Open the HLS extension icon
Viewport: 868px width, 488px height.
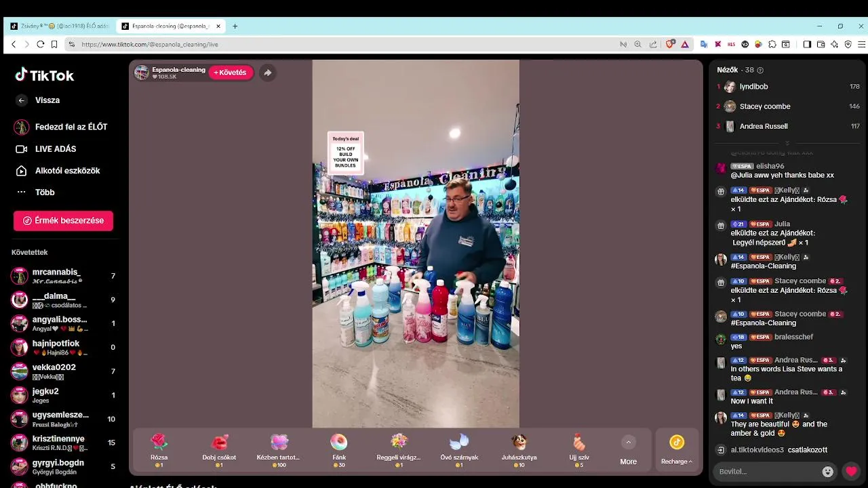coord(731,44)
